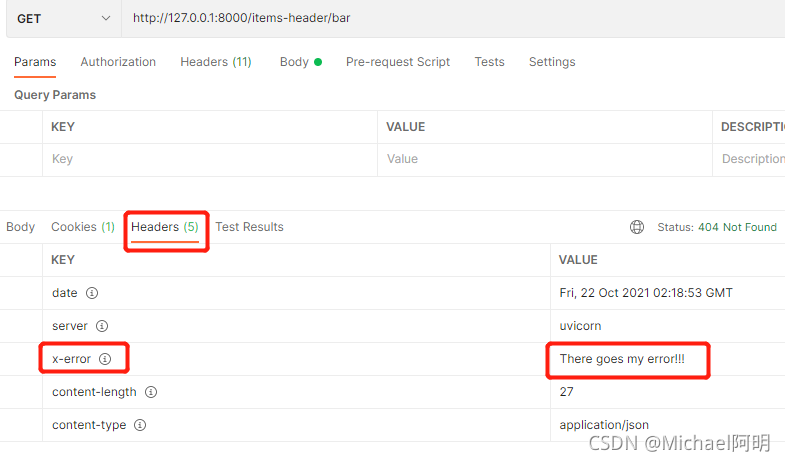Viewport: 785px width, 461px height.
Task: Click the content-length value 27
Action: point(566,392)
